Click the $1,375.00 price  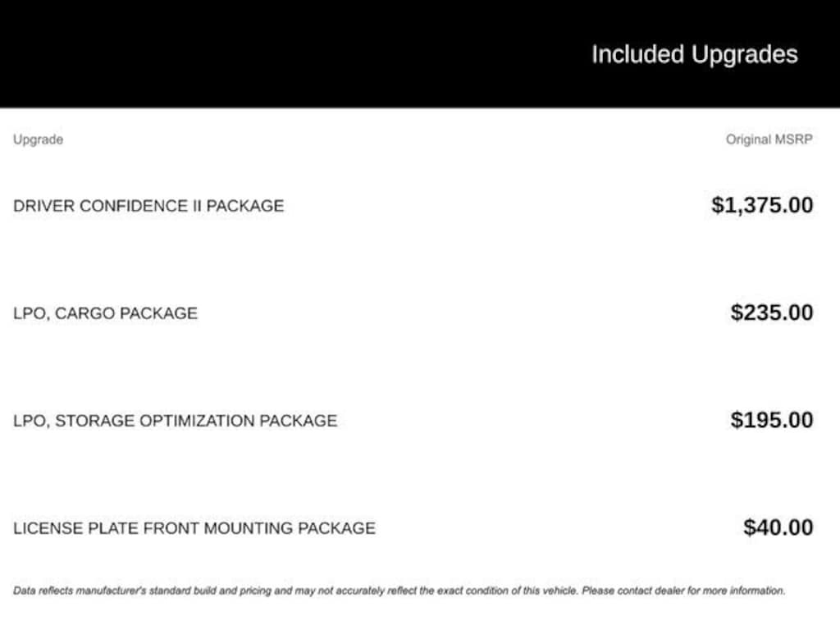point(762,205)
